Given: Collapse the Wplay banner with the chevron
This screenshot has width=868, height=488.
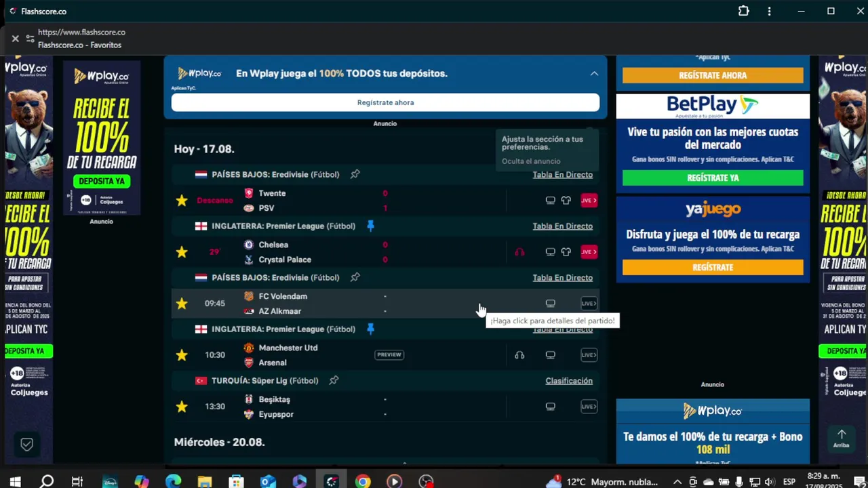Looking at the screenshot, I should pyautogui.click(x=594, y=73).
